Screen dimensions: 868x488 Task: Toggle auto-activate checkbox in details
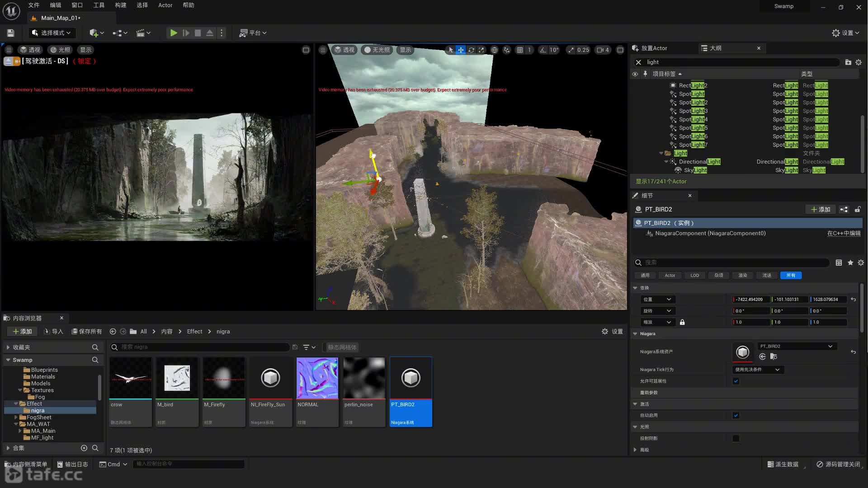coord(736,415)
